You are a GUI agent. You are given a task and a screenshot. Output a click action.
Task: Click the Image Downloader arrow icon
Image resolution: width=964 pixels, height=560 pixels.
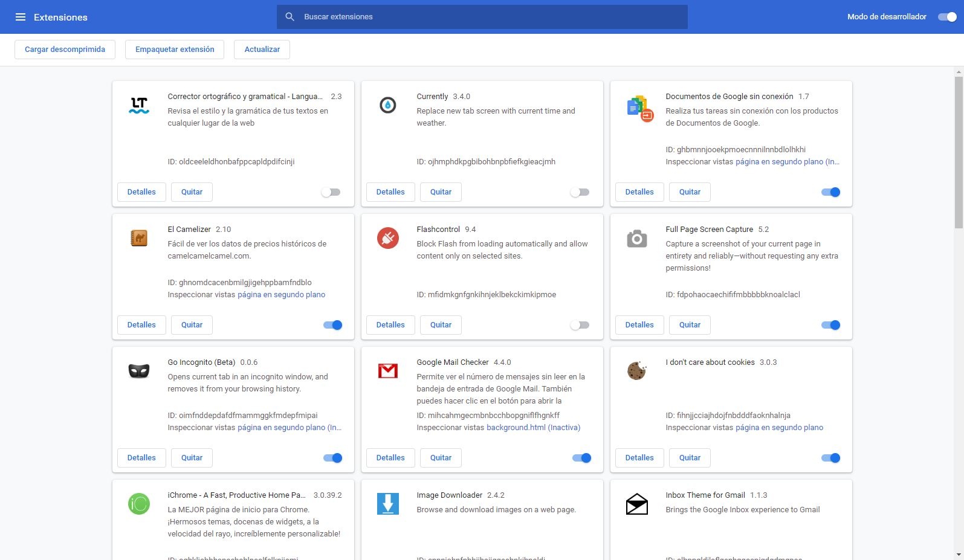pos(388,504)
